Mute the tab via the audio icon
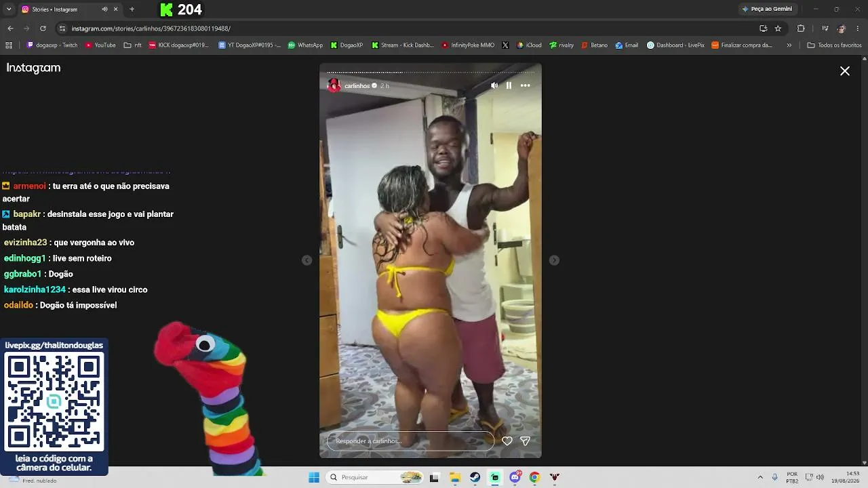868x488 pixels. [104, 9]
